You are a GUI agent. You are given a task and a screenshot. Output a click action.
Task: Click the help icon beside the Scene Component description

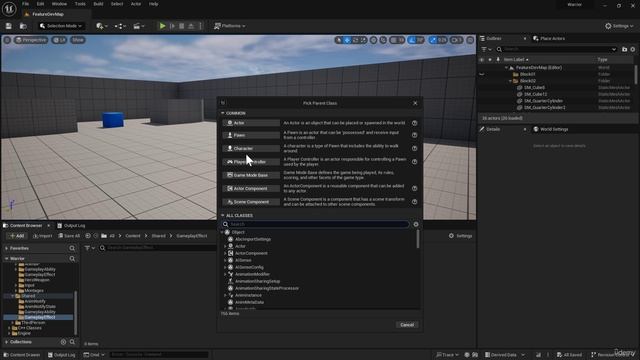(414, 202)
